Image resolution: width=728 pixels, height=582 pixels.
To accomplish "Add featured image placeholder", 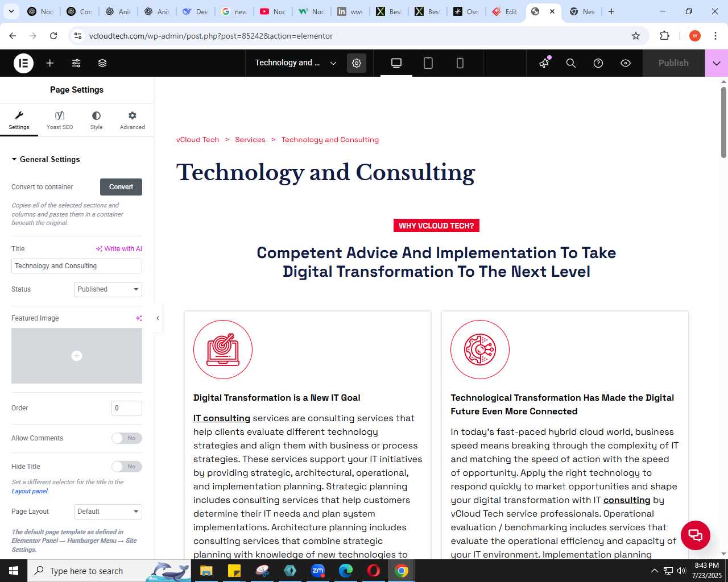I will pos(77,356).
